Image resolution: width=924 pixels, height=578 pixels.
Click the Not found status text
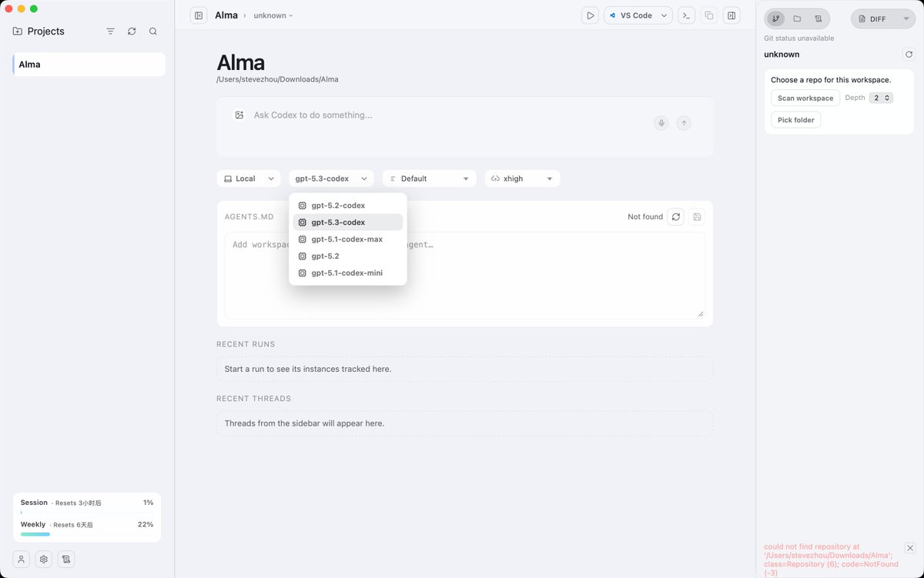pos(645,217)
